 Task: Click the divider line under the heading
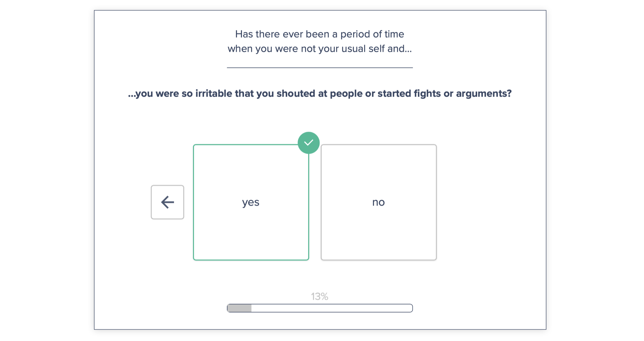click(x=320, y=68)
